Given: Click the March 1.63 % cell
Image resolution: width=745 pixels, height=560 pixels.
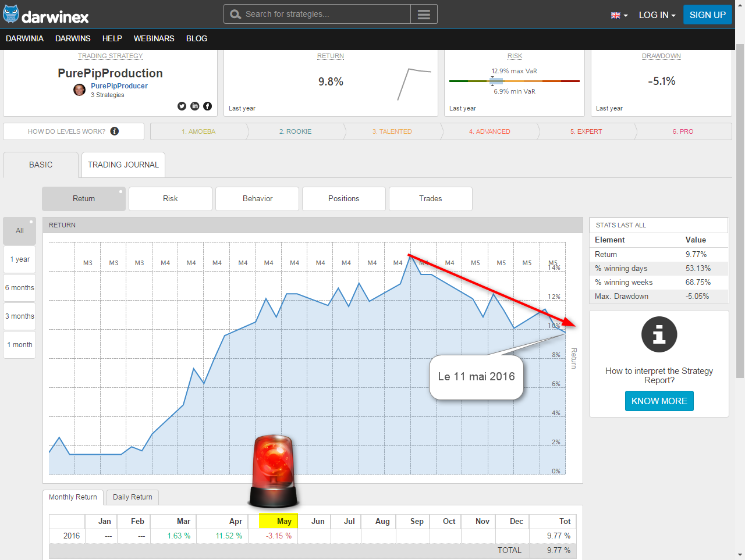Looking at the screenshot, I should click(173, 536).
